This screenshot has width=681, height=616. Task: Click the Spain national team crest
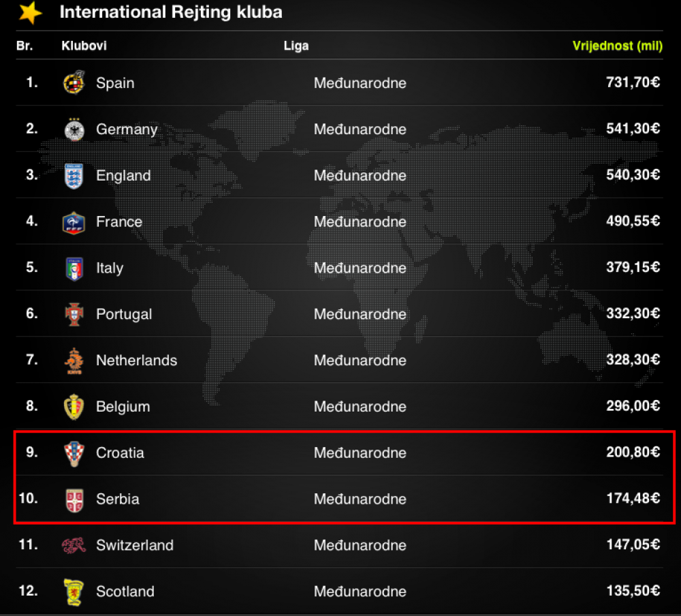pyautogui.click(x=74, y=82)
